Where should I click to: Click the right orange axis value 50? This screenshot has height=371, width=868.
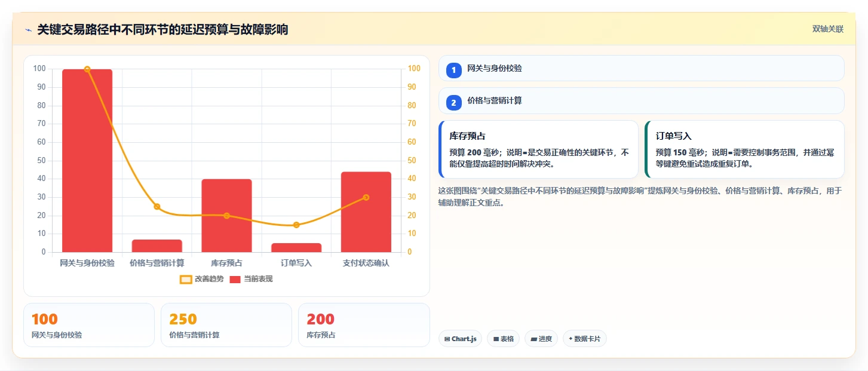[412, 161]
